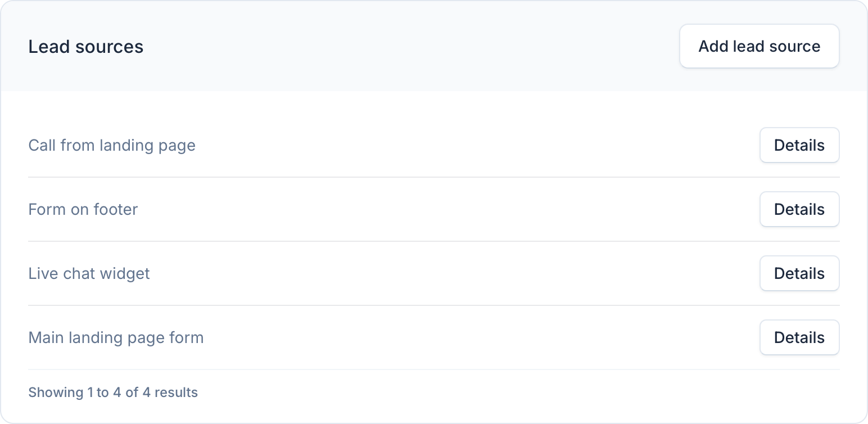View details of the last lead source
The image size is (868, 424).
tap(799, 337)
